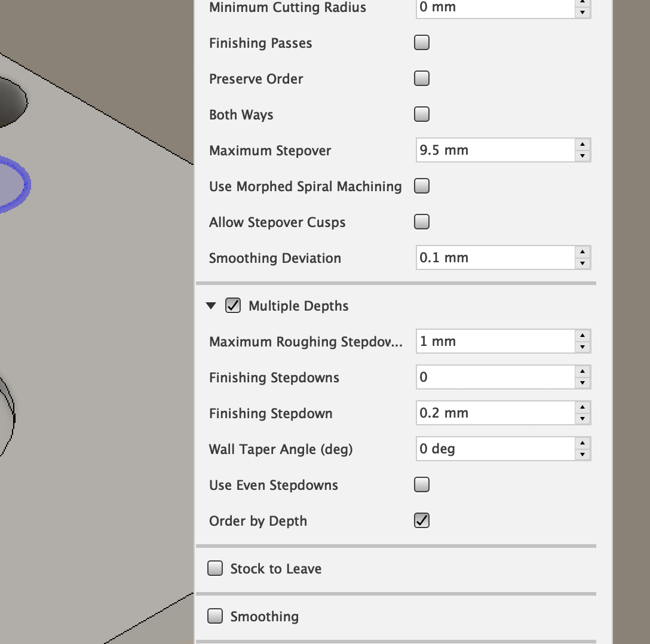Collapse the Multiple Depths section triangle
Screen dimensions: 650x644
click(x=211, y=305)
